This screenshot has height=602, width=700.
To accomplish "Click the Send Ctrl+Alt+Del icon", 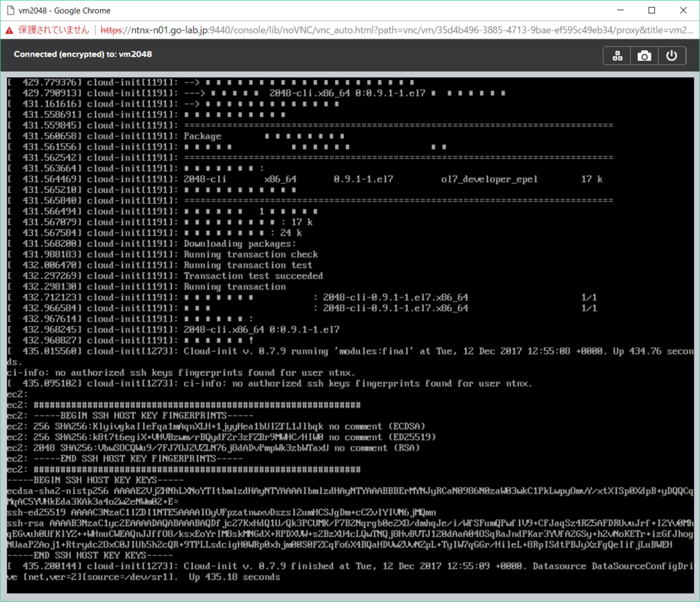I will (617, 56).
